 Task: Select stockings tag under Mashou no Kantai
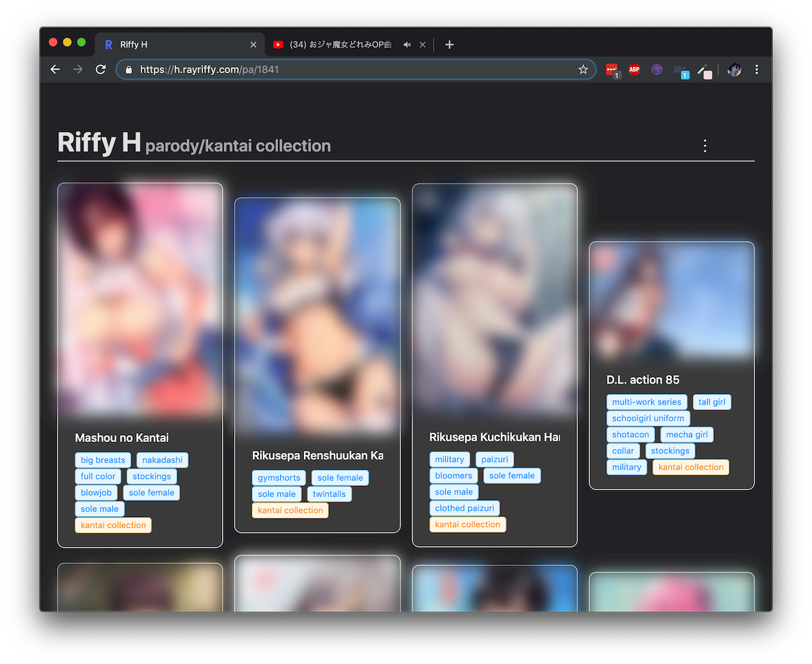(152, 477)
